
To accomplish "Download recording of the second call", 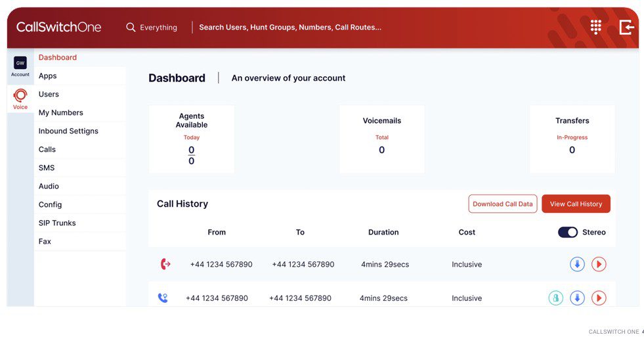I will (577, 298).
